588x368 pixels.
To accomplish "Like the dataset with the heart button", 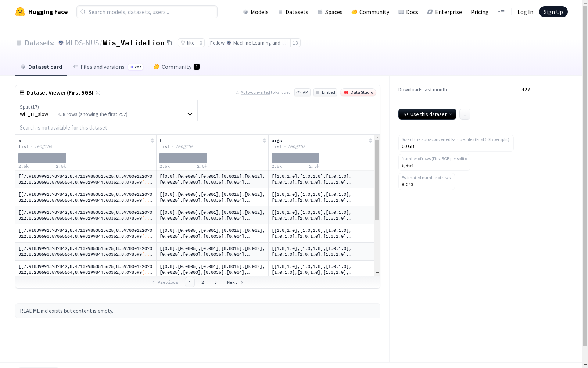I will (x=187, y=43).
